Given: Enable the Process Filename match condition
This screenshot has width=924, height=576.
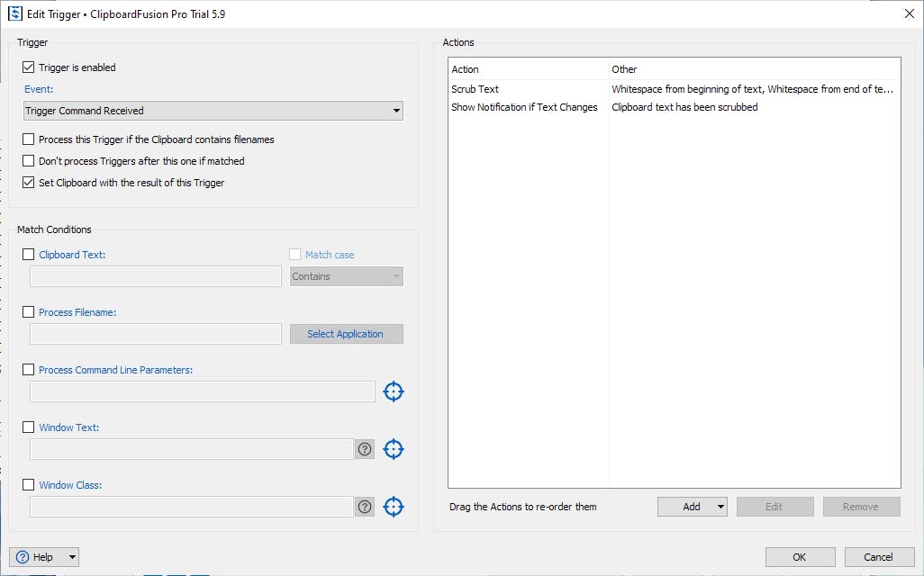Looking at the screenshot, I should pos(29,312).
